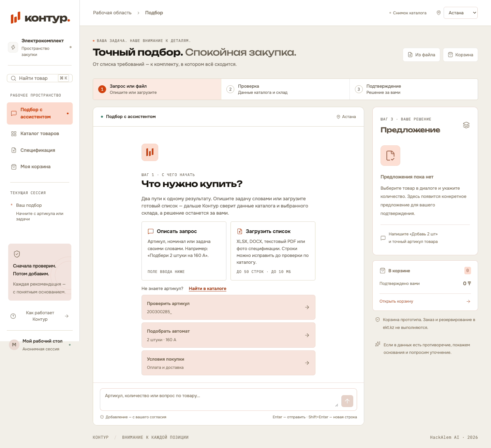Click the arrow on Подобрать автомат card
Image resolution: width=491 pixels, height=448 pixels.
[x=307, y=335]
